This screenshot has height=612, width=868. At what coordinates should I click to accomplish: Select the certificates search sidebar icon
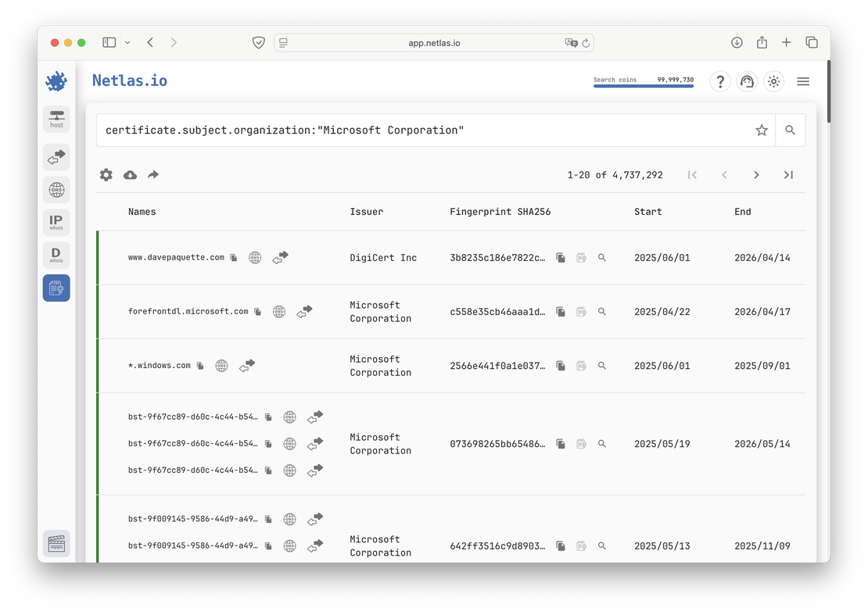tap(56, 288)
